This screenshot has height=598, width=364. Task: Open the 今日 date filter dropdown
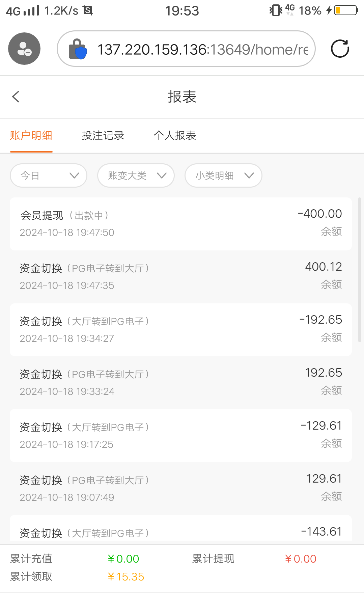click(49, 175)
